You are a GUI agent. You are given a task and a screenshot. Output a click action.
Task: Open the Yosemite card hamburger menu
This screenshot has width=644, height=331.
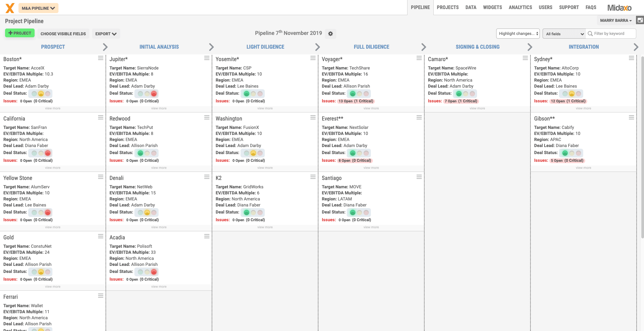click(x=313, y=58)
